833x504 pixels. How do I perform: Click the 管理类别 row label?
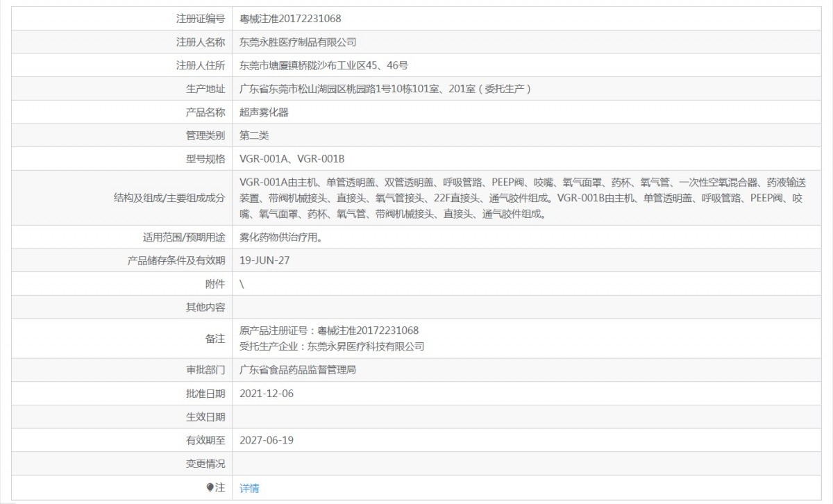click(x=205, y=135)
